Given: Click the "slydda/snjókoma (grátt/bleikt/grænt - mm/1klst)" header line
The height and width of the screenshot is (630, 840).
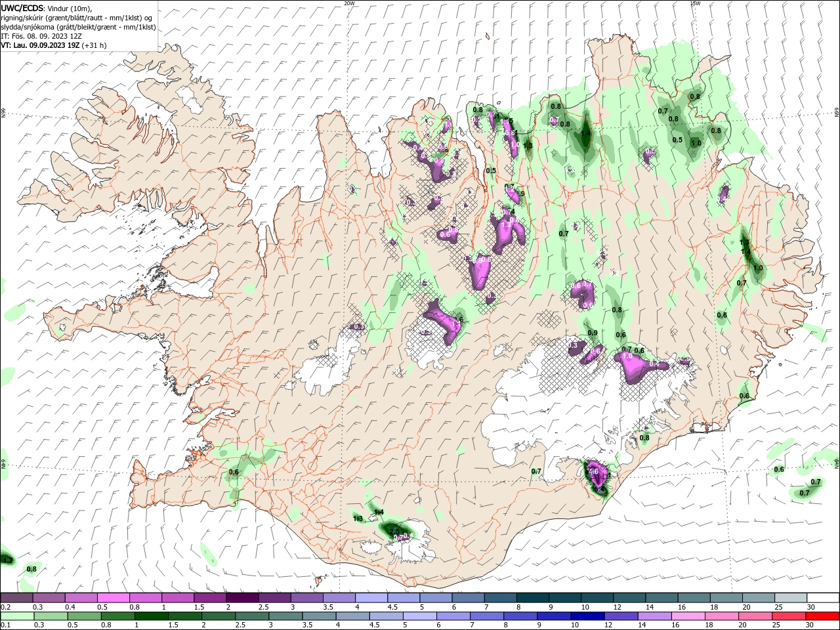Looking at the screenshot, I should coord(78,27).
